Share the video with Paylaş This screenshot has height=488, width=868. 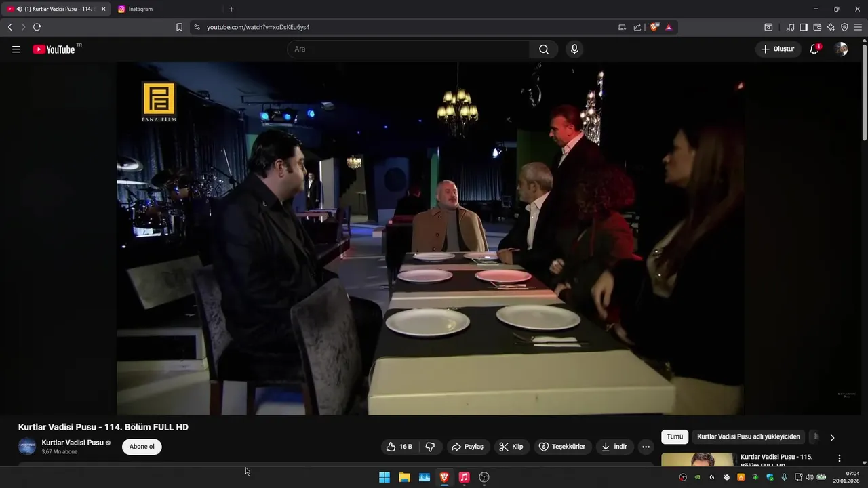click(467, 447)
